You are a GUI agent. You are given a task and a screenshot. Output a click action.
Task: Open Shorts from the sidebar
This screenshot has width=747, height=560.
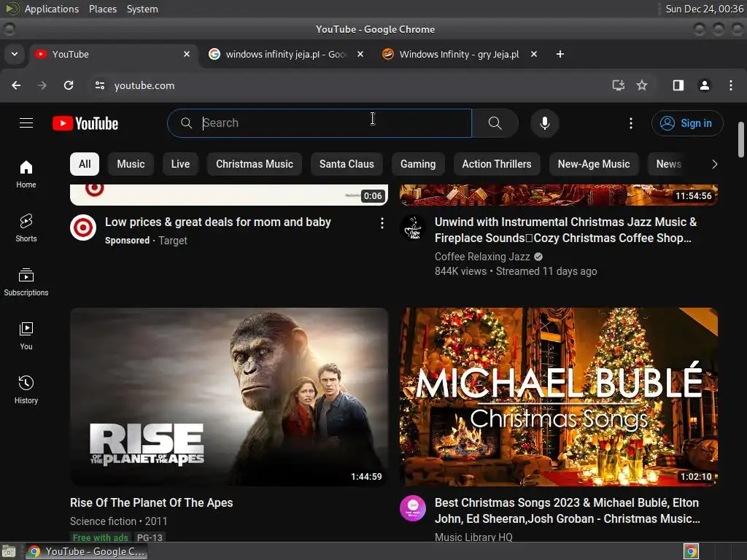tap(26, 228)
